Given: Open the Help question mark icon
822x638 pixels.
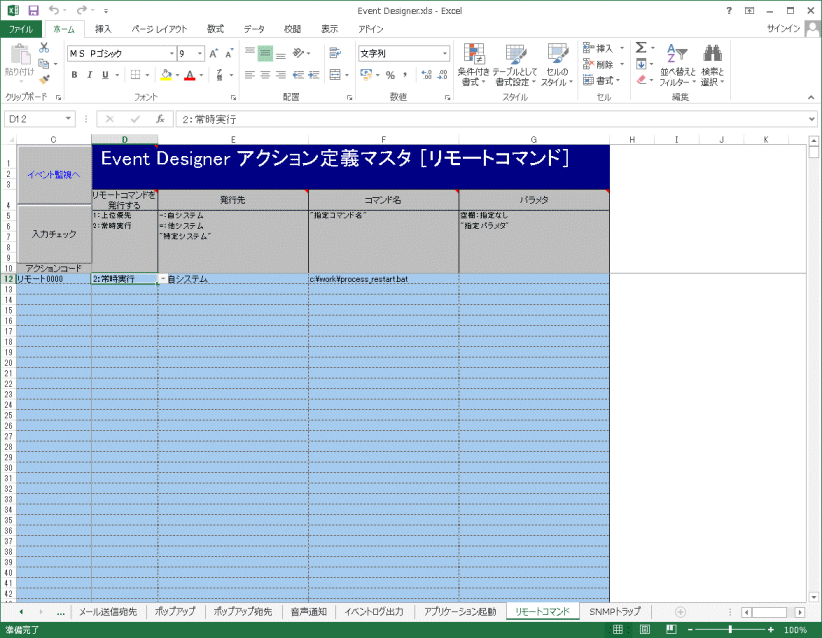Looking at the screenshot, I should (x=729, y=10).
